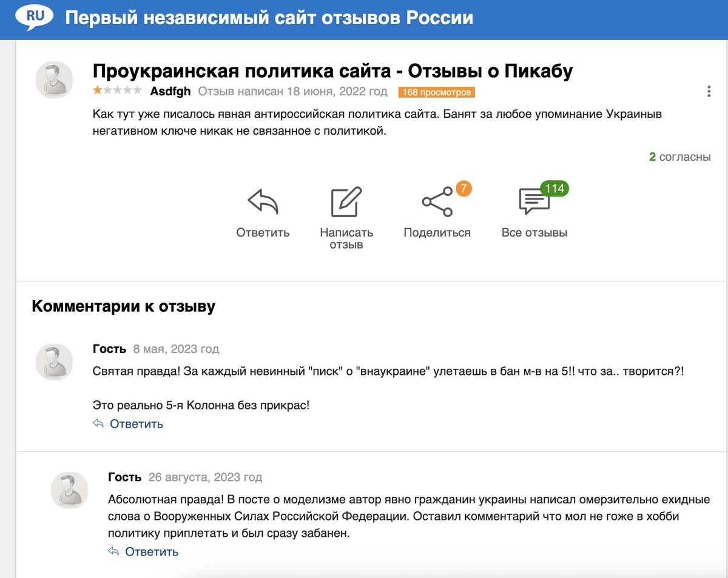Click the 'Все отзывы' label
The width and height of the screenshot is (728, 578).
point(534,233)
